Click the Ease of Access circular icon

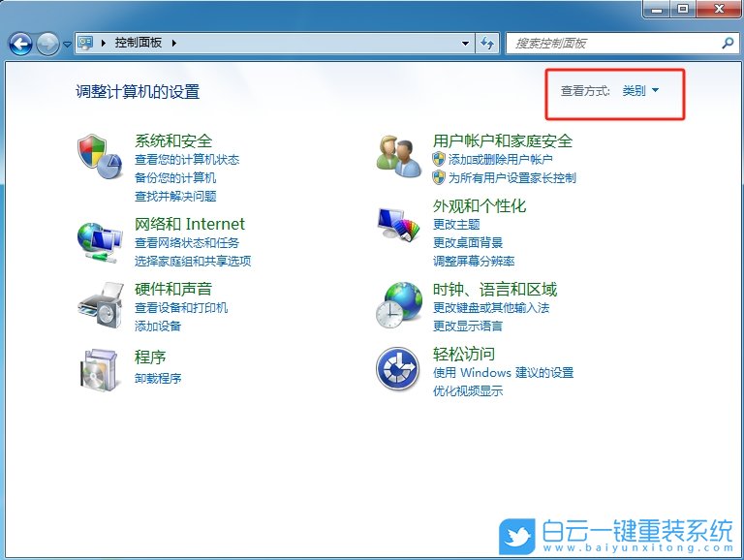pos(397,369)
